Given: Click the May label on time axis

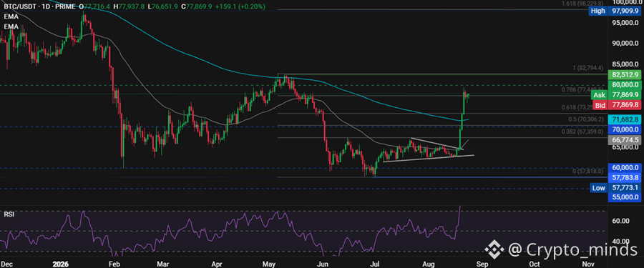Looking at the screenshot, I should [269, 264].
